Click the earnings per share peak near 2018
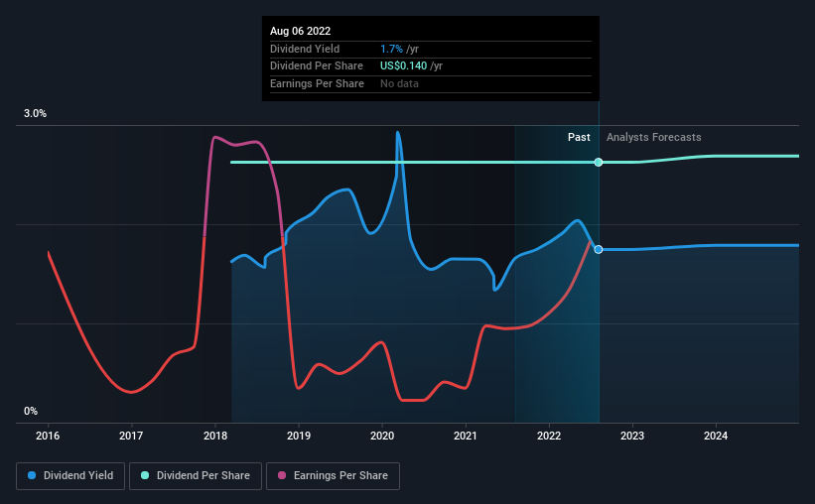The height and width of the screenshot is (504, 815). (215, 137)
